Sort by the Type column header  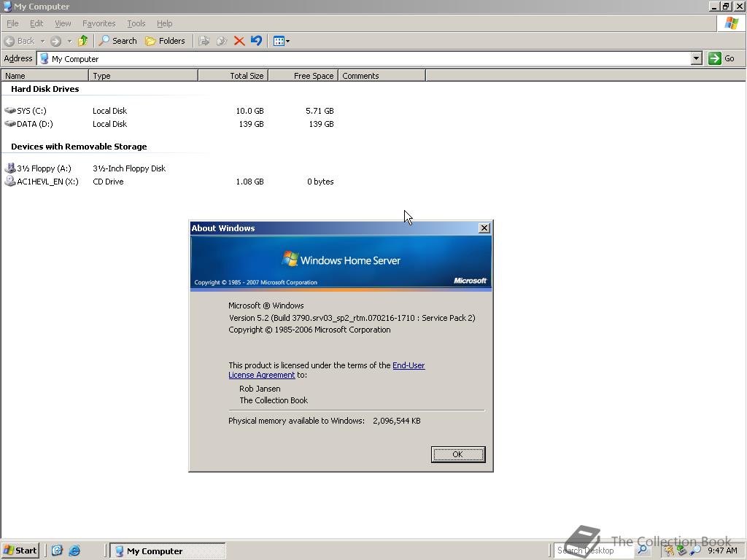pyautogui.click(x=144, y=76)
